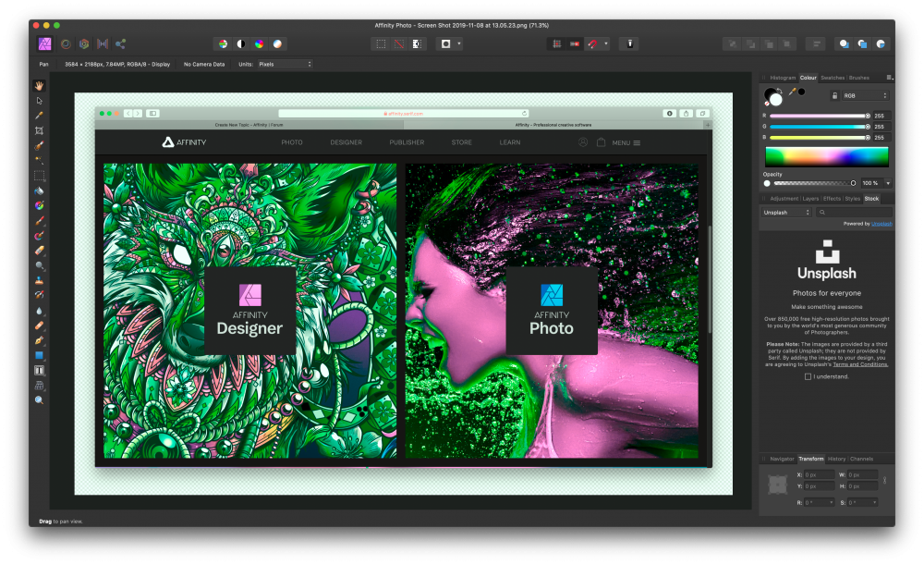The width and height of the screenshot is (924, 565).
Task: Select the Colour Picker tool
Action: coord(39,117)
